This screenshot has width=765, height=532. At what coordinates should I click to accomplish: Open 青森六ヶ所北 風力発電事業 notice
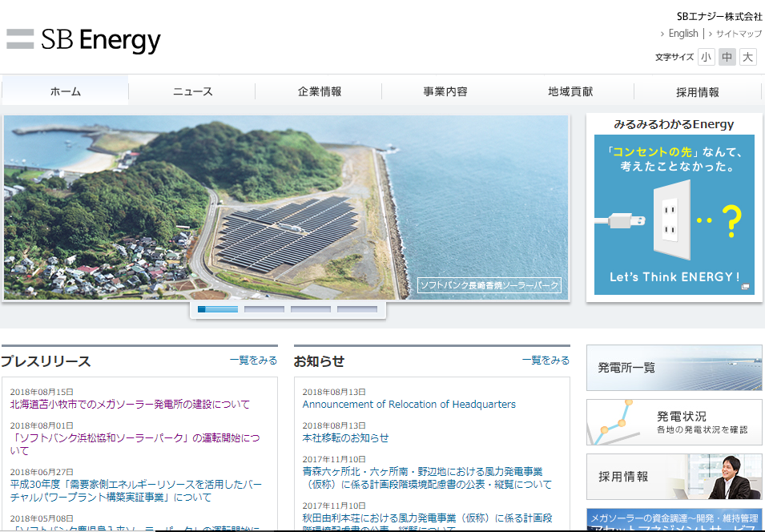pyautogui.click(x=427, y=478)
